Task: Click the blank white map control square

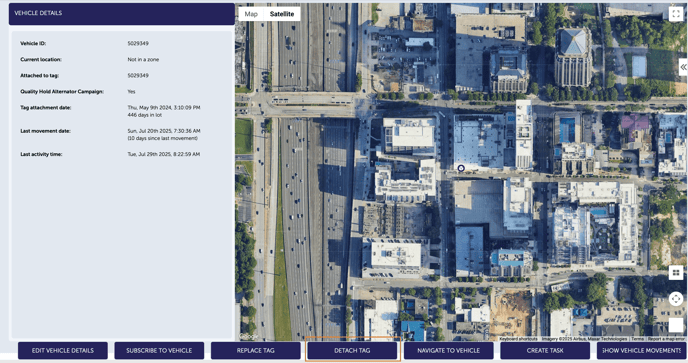Action: tap(676, 325)
